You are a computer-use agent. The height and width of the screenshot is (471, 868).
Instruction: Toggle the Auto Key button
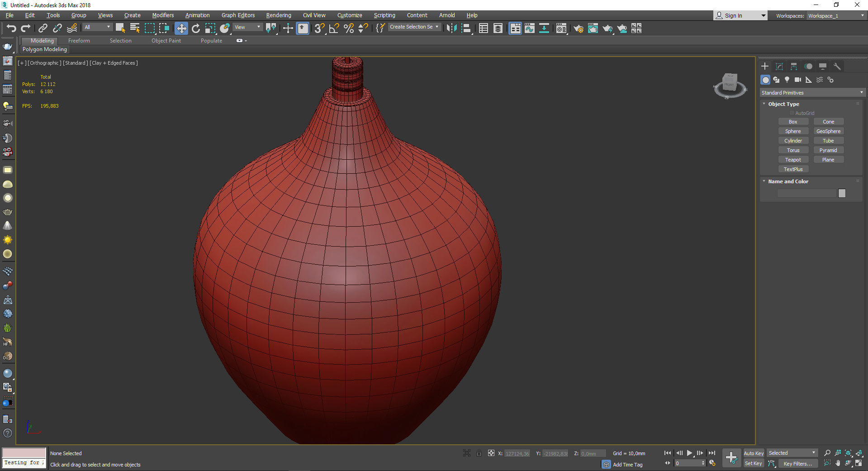[x=754, y=453]
